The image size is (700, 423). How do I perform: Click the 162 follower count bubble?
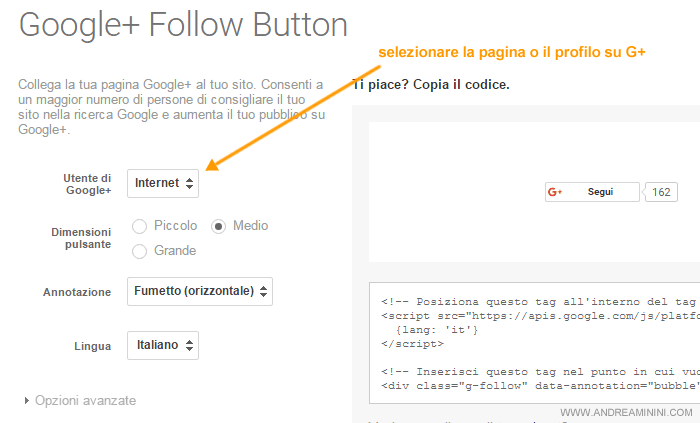click(661, 192)
